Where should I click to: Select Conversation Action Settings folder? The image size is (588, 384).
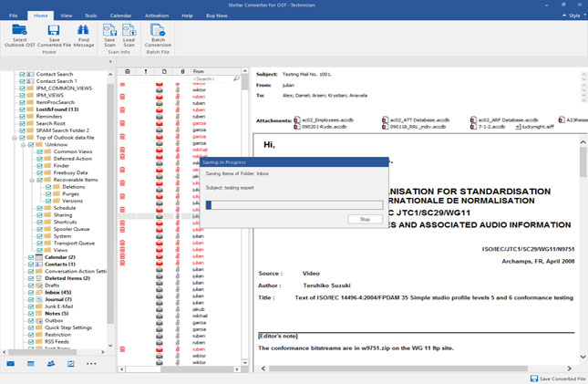pos(76,272)
